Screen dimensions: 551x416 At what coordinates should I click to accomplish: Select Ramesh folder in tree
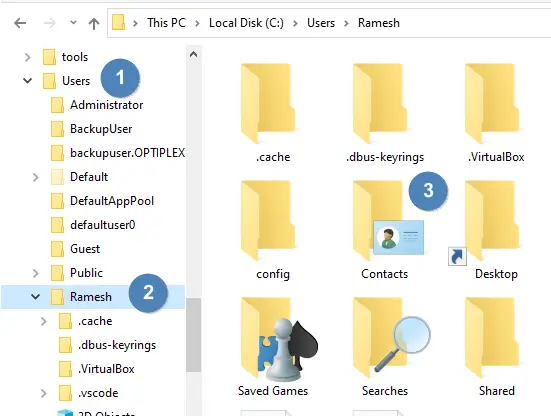[x=91, y=297]
